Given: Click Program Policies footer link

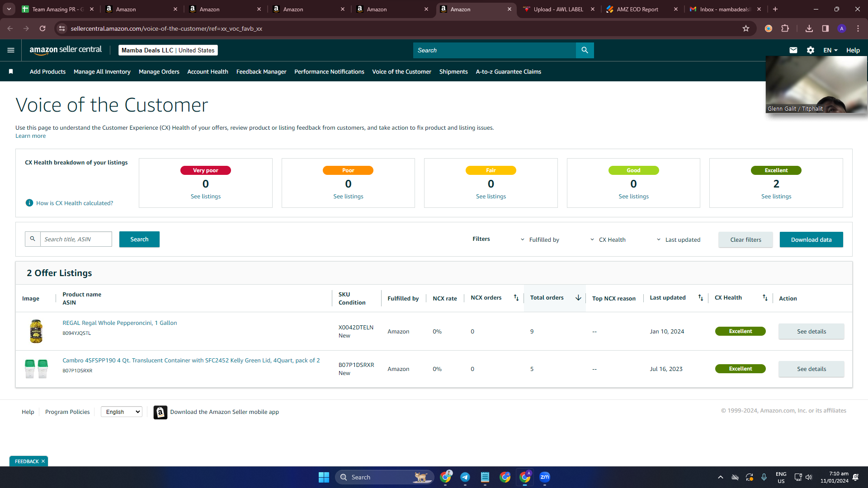Looking at the screenshot, I should pyautogui.click(x=67, y=412).
